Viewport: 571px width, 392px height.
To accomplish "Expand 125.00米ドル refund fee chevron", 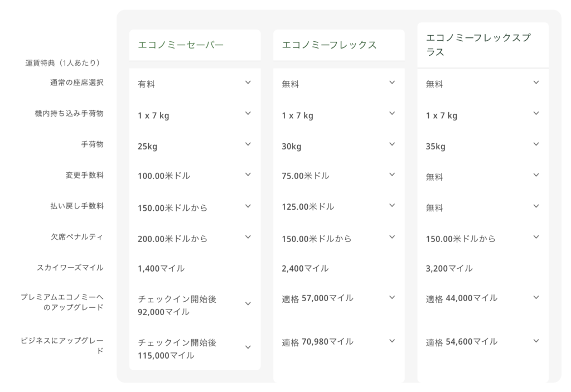I will [x=392, y=206].
